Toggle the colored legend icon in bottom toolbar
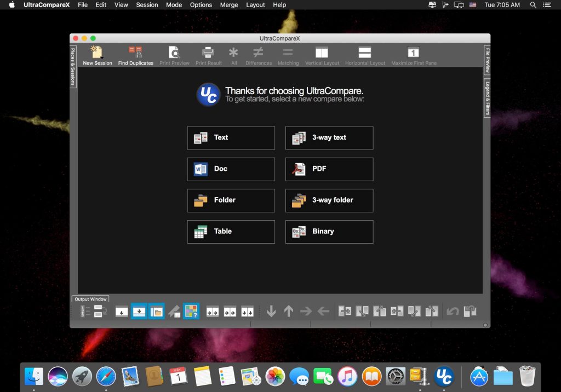 point(191,312)
